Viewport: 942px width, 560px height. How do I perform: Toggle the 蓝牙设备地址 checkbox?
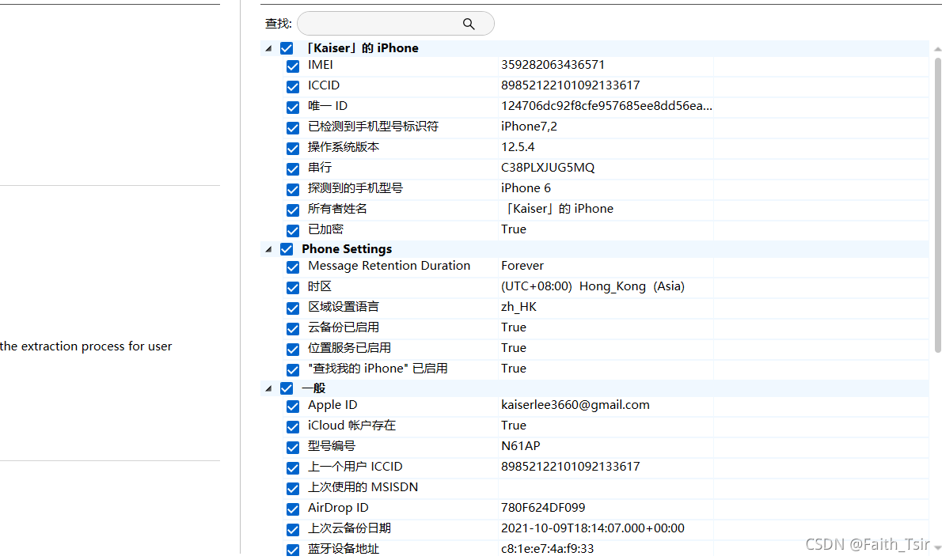point(293,549)
